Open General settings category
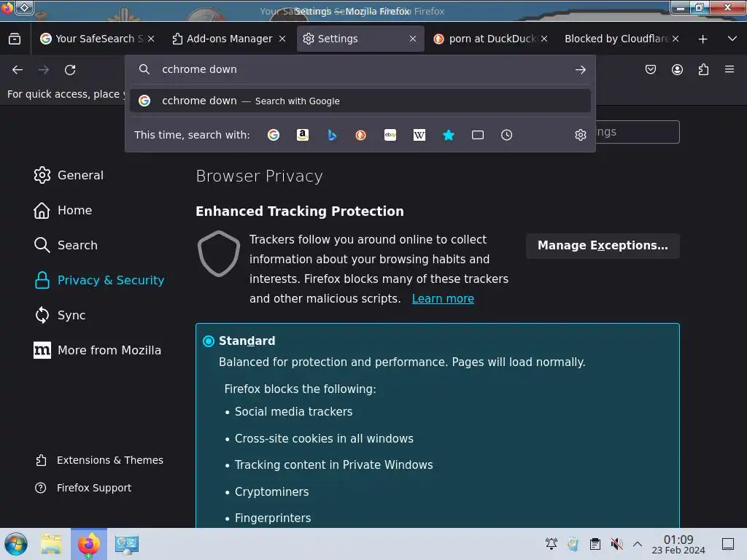 coord(69,175)
